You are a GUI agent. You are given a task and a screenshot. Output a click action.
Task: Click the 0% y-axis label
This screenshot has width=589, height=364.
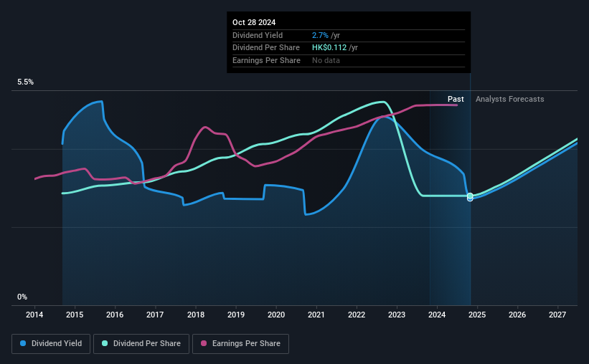[22, 297]
